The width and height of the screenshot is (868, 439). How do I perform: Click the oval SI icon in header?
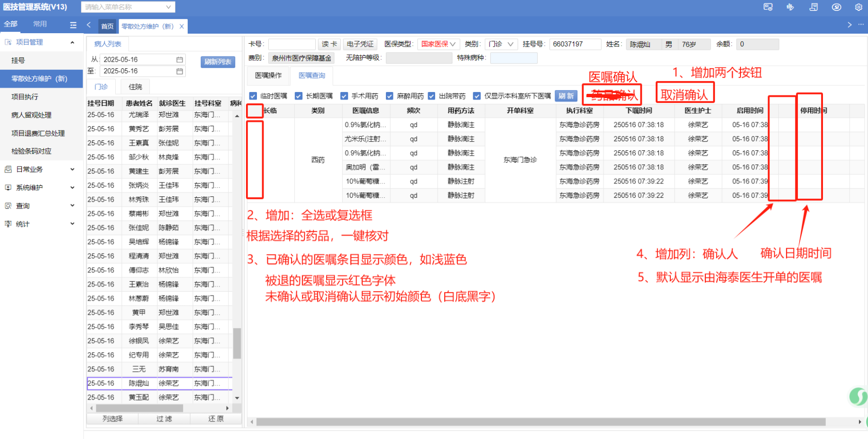(837, 7)
